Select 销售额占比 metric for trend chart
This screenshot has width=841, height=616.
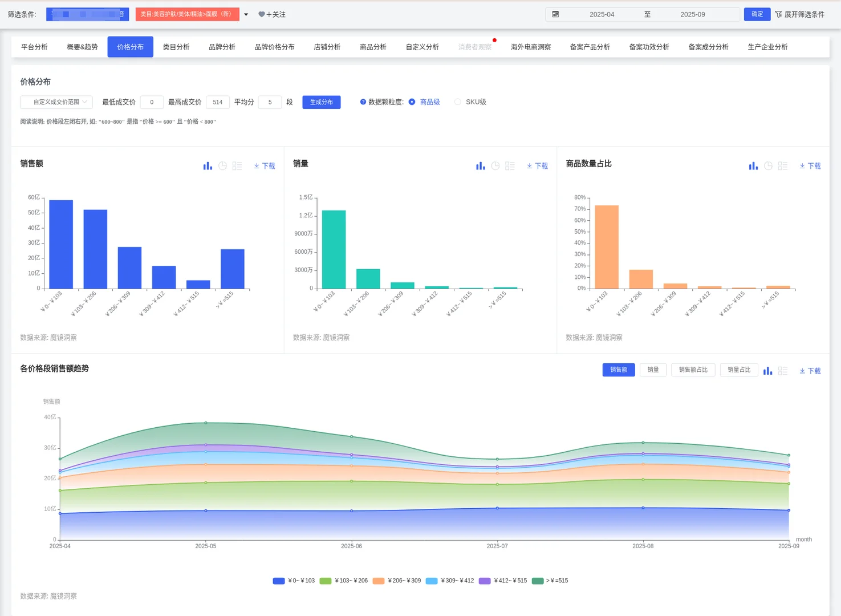(x=693, y=370)
